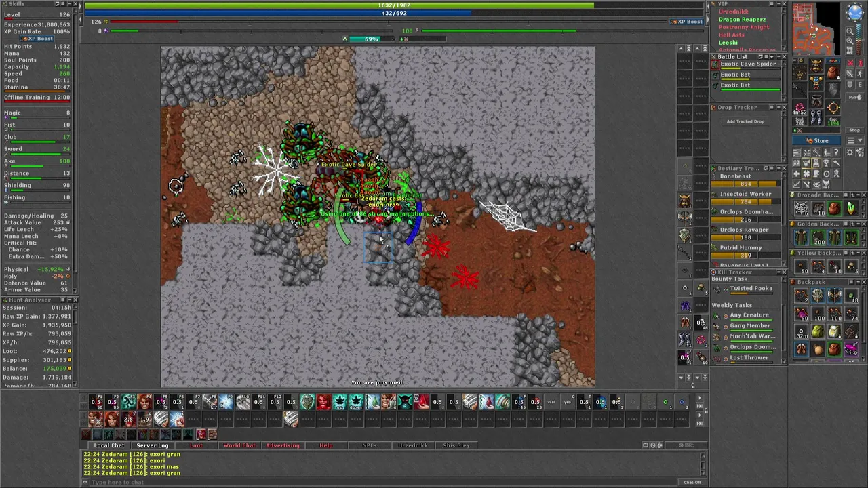Minimize the Bestiary Tracker panel
Image resolution: width=868 pixels, height=488 pixels.
point(778,168)
